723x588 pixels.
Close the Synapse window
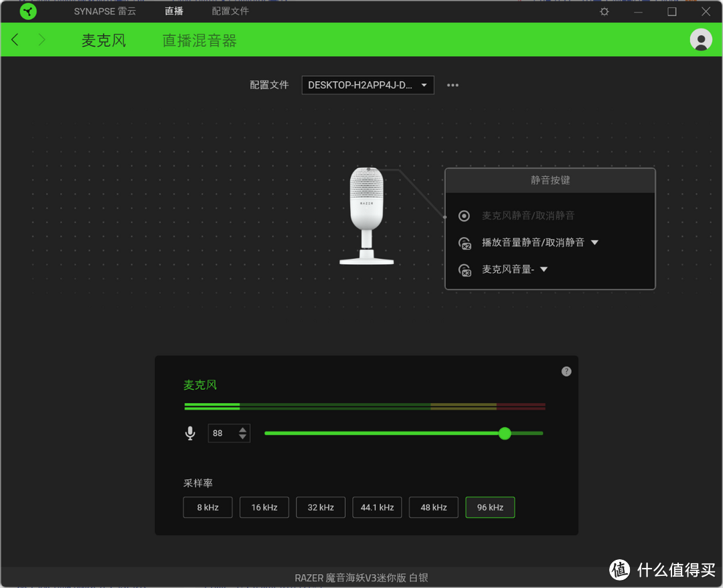click(706, 11)
